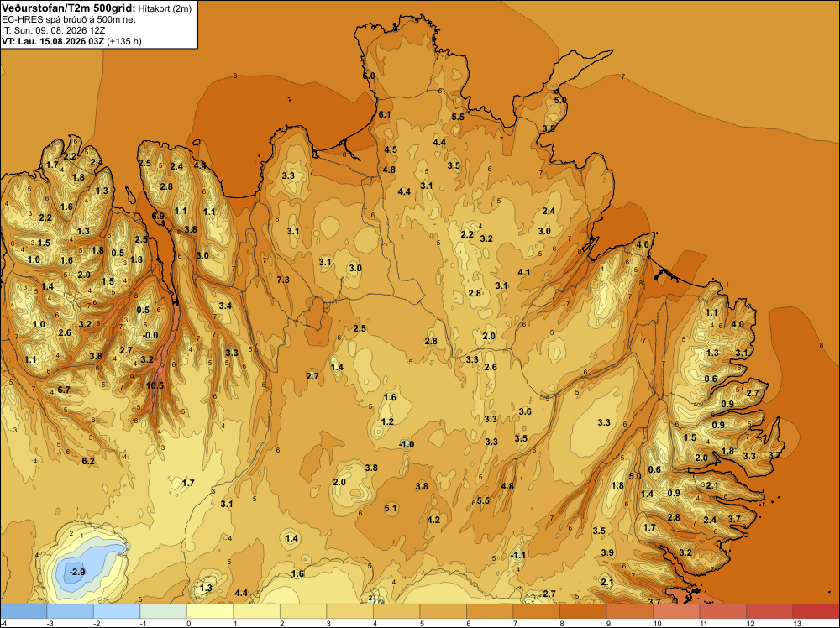Image resolution: width=840 pixels, height=628 pixels.
Task: Click the -1.0 temperature value
Action: [407, 444]
